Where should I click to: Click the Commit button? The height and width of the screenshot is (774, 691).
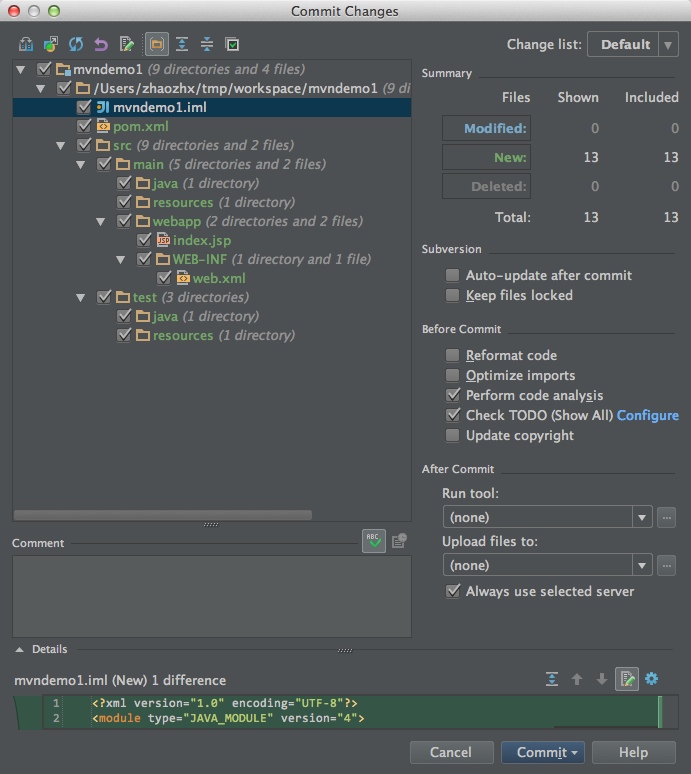[x=542, y=752]
